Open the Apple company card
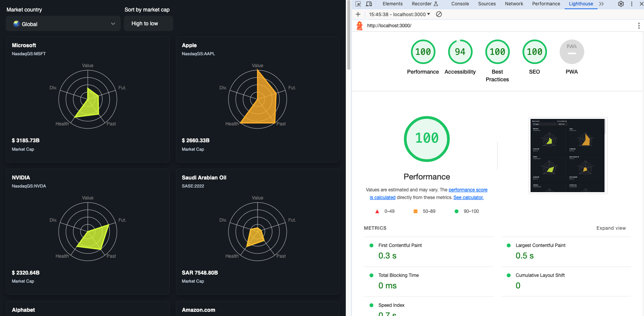 click(x=258, y=99)
